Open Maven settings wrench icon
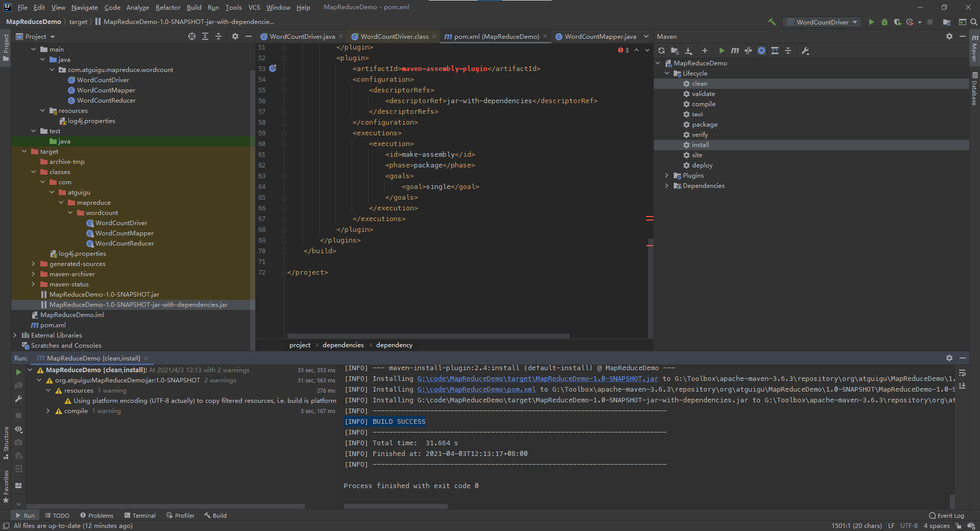Image resolution: width=980 pixels, height=531 pixels. click(805, 51)
